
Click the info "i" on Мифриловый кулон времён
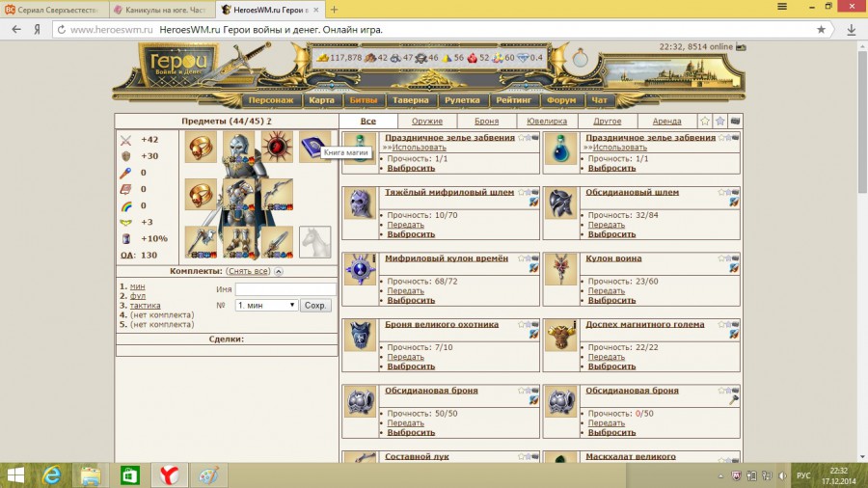pos(373,258)
